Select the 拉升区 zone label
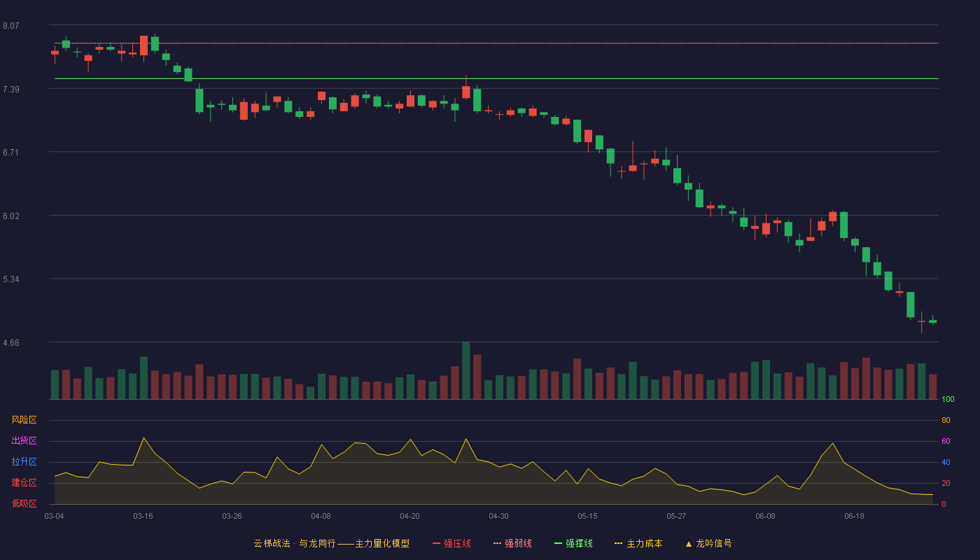Image resolution: width=980 pixels, height=560 pixels. [24, 462]
